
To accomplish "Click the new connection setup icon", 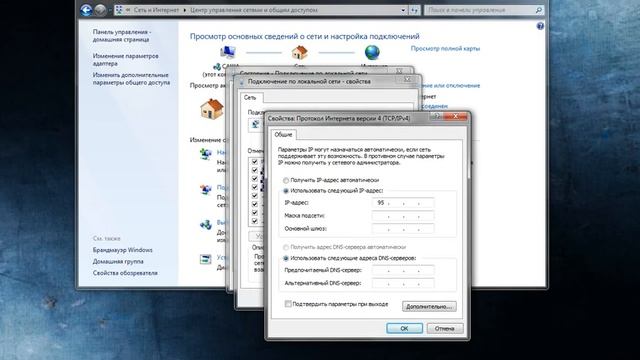I will click(x=206, y=154).
